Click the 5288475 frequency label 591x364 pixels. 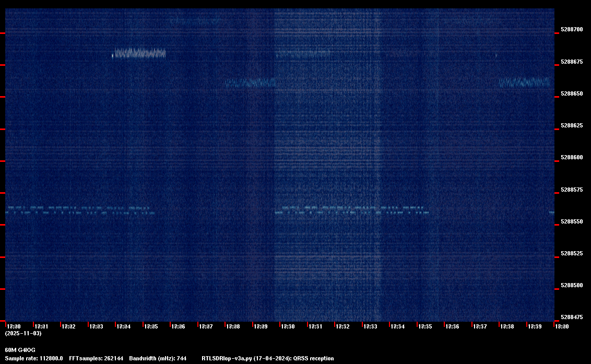click(571, 317)
